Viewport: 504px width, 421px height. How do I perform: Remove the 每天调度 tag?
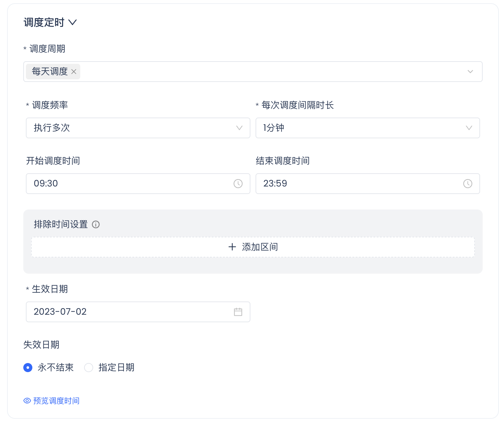click(74, 72)
